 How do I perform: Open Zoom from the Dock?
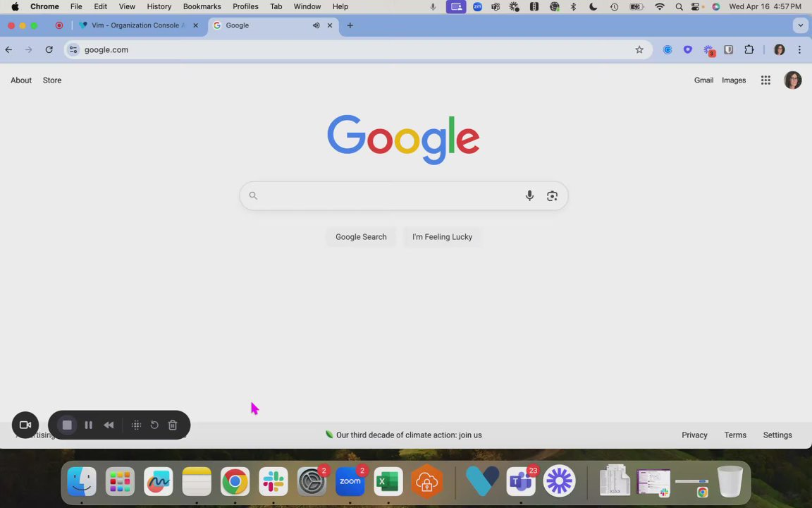[x=350, y=482]
